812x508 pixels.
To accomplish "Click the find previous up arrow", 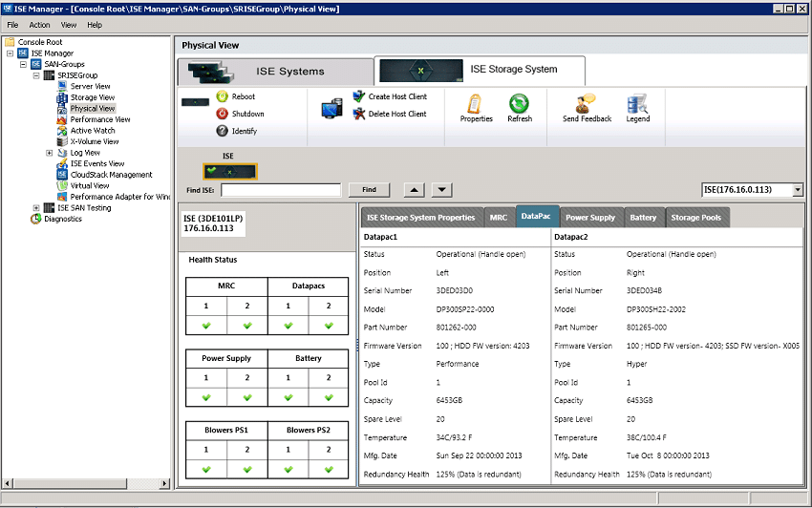I will tap(414, 190).
